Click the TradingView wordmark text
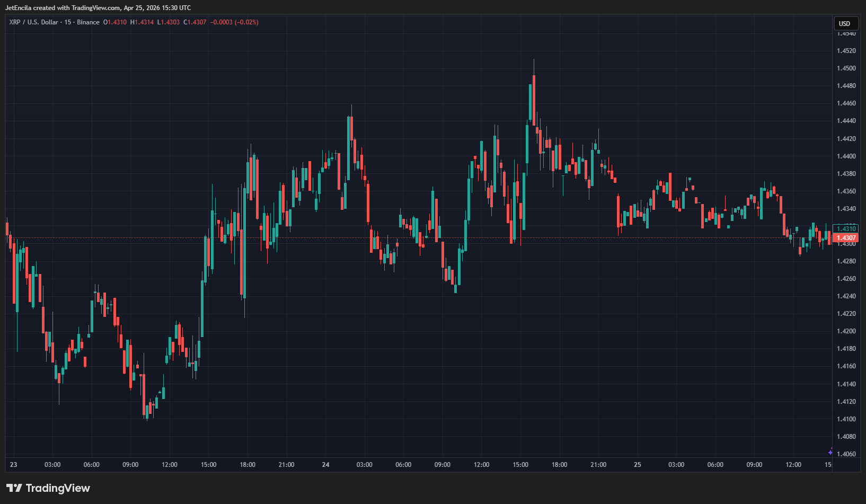The height and width of the screenshot is (504, 866). click(x=58, y=488)
